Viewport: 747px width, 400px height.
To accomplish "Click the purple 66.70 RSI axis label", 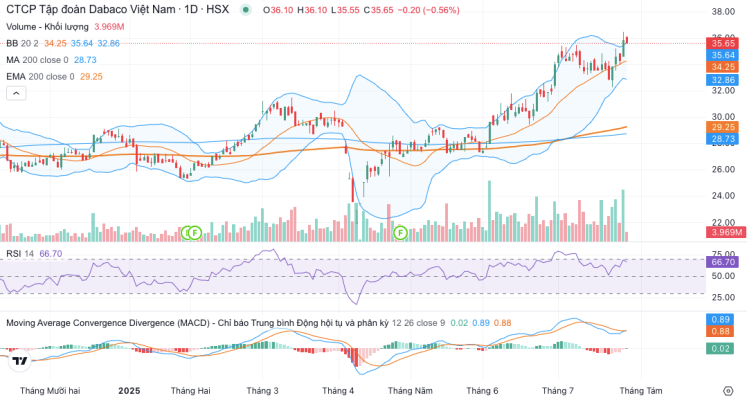I will coord(722,262).
